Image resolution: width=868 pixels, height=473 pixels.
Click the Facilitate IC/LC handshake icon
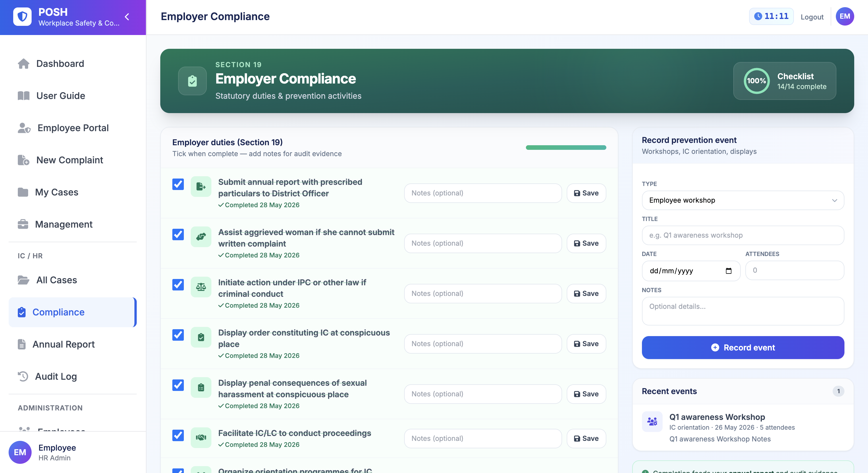pyautogui.click(x=201, y=437)
